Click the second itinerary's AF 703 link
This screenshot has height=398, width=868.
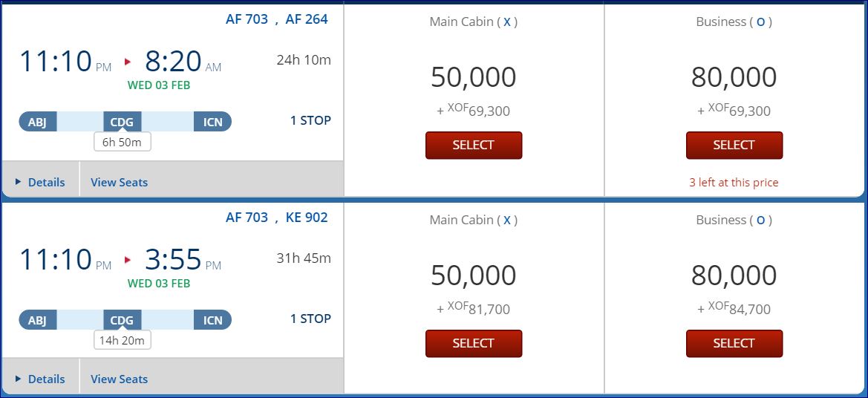(247, 218)
